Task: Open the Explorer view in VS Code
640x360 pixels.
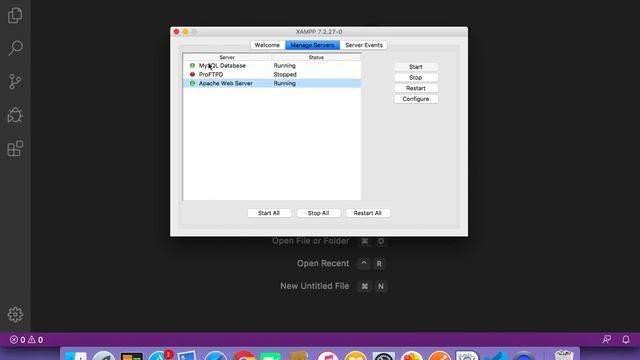Action: coord(15,16)
